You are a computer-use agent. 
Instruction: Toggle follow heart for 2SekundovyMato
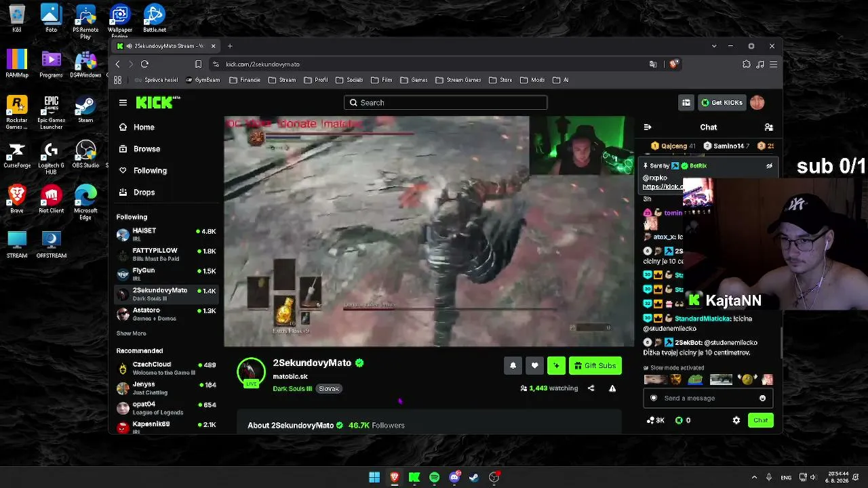(534, 365)
